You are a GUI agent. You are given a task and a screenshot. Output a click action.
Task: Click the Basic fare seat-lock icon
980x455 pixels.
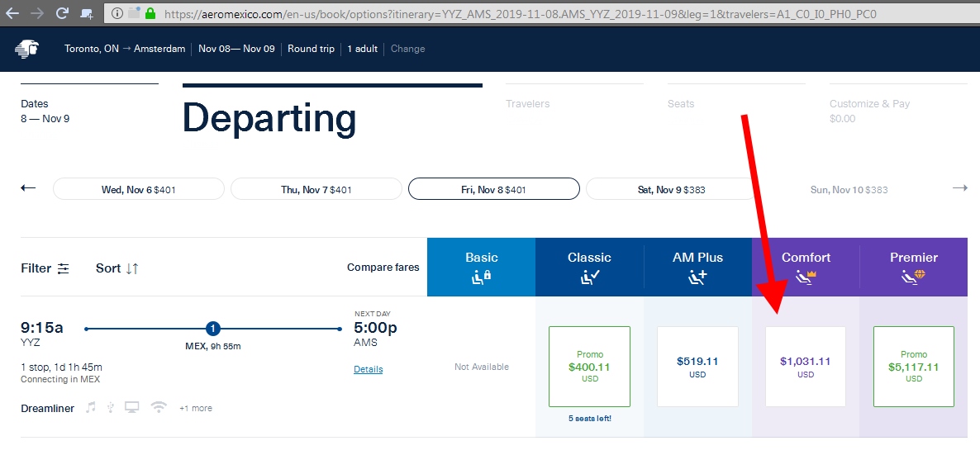[481, 277]
